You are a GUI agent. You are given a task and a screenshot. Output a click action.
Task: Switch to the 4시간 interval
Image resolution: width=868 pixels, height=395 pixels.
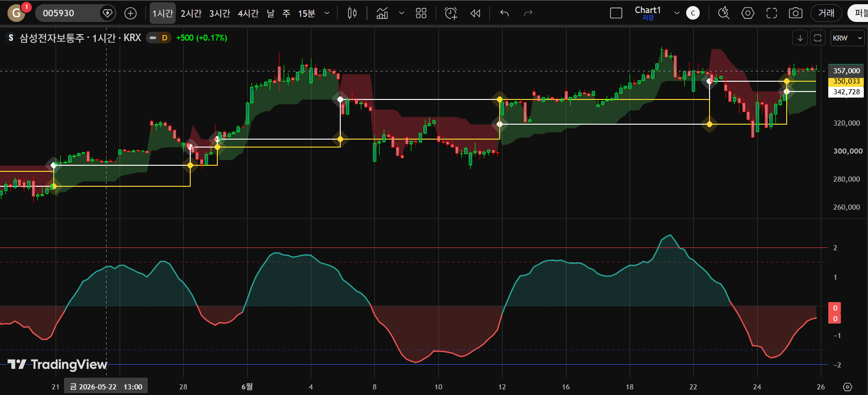(248, 13)
